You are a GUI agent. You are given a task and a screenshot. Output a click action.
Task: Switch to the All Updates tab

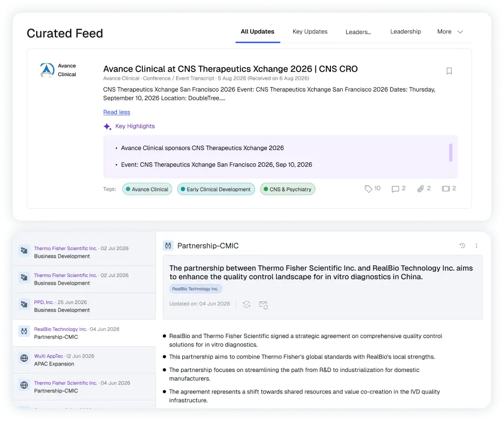(x=258, y=31)
